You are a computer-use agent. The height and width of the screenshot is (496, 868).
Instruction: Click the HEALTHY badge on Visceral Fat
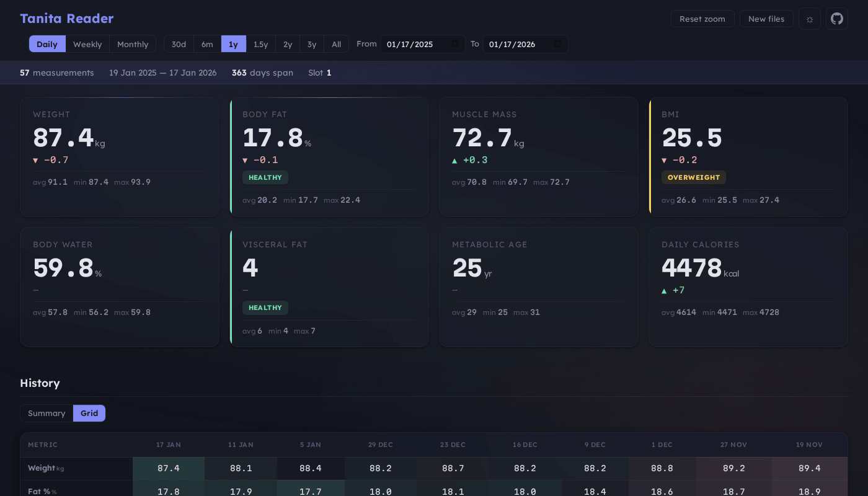(x=265, y=308)
